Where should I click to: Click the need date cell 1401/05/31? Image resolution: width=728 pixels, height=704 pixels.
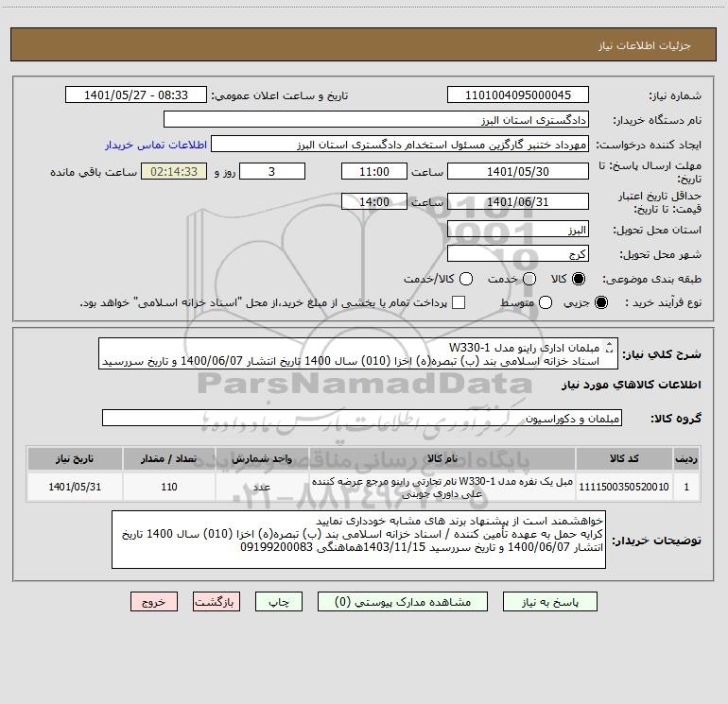(x=75, y=487)
